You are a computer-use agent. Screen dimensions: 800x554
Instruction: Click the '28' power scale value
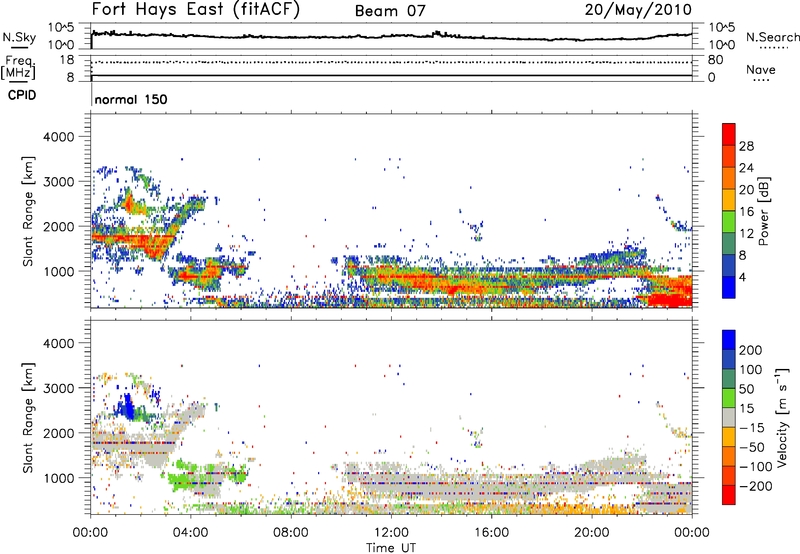pyautogui.click(x=746, y=146)
